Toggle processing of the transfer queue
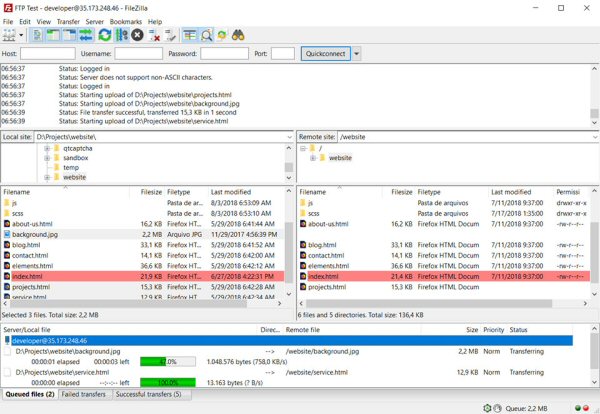Screen dimensions: 600x414 tap(122, 35)
